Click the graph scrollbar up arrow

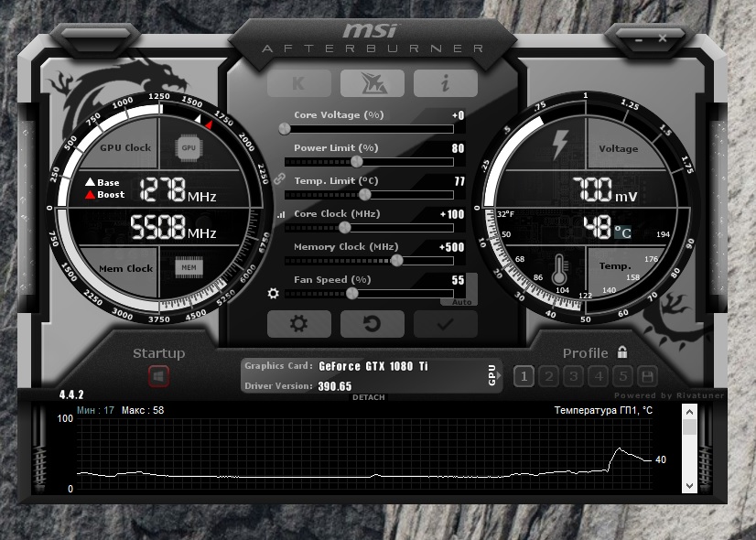[689, 412]
